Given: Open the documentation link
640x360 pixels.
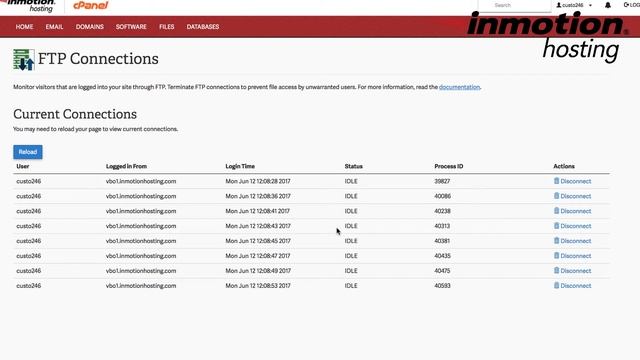Looking at the screenshot, I should [x=459, y=87].
